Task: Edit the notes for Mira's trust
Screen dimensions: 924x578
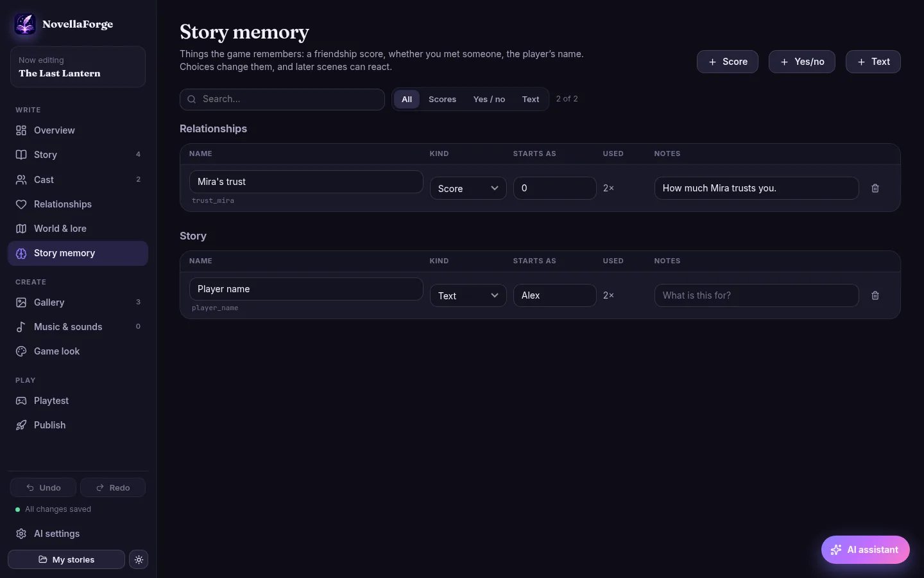Action: [x=757, y=188]
